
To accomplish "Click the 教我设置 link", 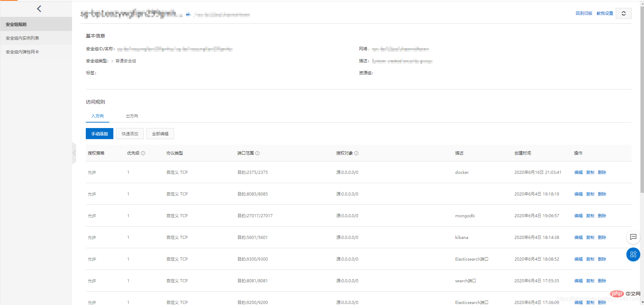I will 605,13.
